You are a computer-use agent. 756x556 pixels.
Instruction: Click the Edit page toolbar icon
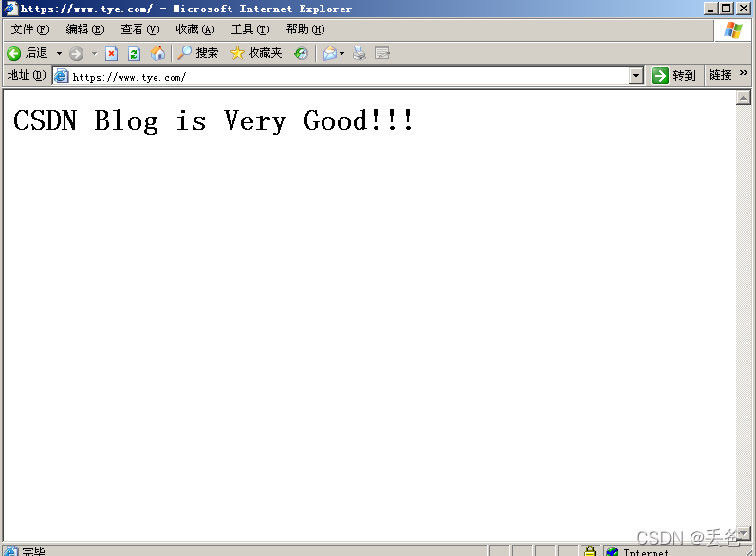pos(382,53)
